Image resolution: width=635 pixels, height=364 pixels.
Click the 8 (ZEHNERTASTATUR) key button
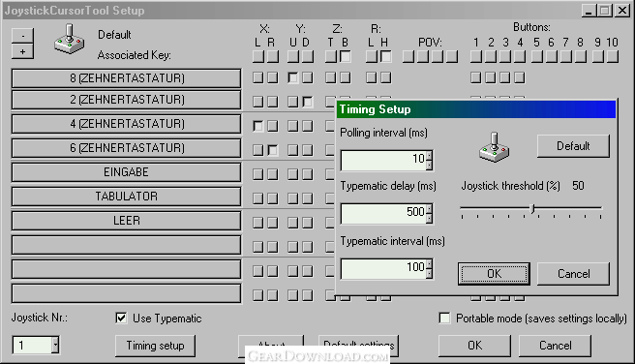[x=127, y=78]
